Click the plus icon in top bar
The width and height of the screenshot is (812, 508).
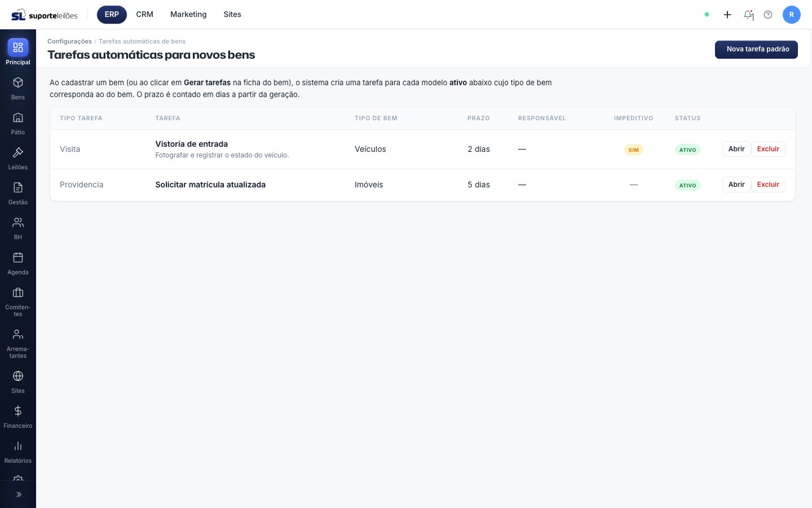[x=727, y=15]
